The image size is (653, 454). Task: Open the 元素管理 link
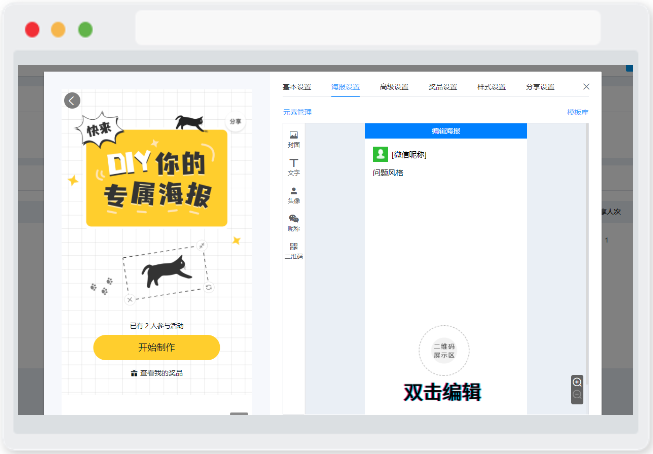coord(297,112)
